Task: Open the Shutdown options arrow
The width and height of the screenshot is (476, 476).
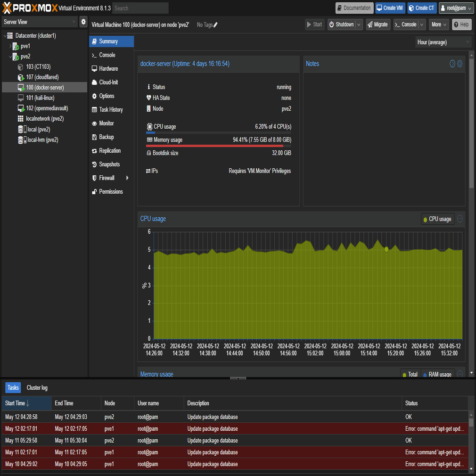Action: pos(359,25)
